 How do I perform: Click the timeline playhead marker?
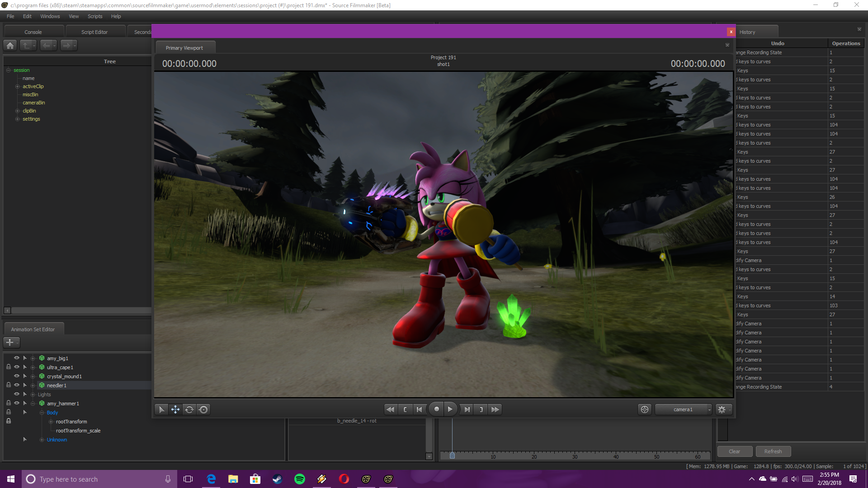452,455
